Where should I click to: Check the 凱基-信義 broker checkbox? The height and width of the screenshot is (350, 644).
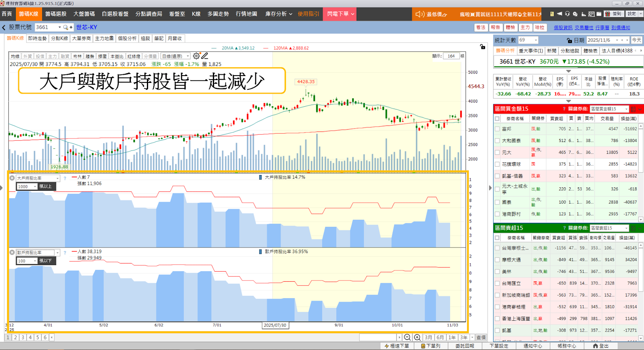pyautogui.click(x=497, y=176)
